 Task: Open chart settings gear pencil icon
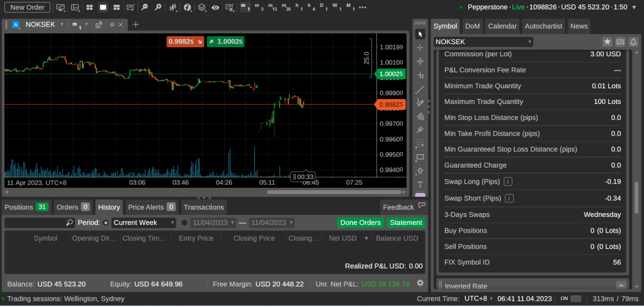230,7
